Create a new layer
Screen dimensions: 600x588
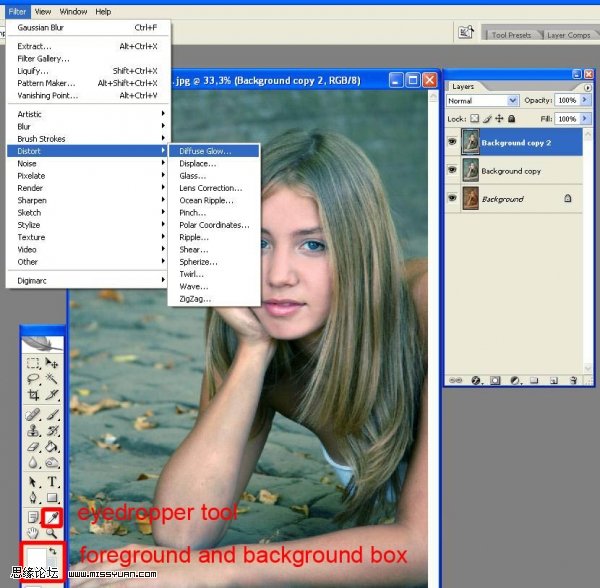click(x=553, y=380)
